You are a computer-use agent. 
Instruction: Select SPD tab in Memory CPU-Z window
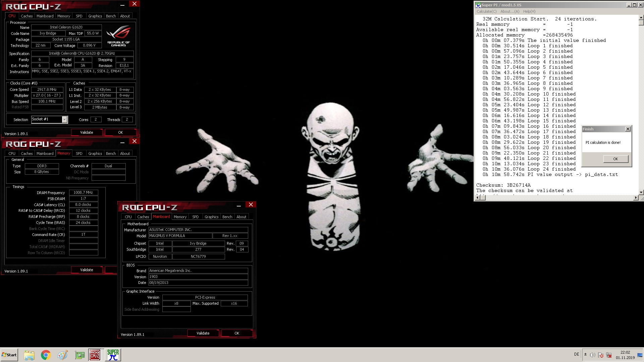pyautogui.click(x=79, y=154)
